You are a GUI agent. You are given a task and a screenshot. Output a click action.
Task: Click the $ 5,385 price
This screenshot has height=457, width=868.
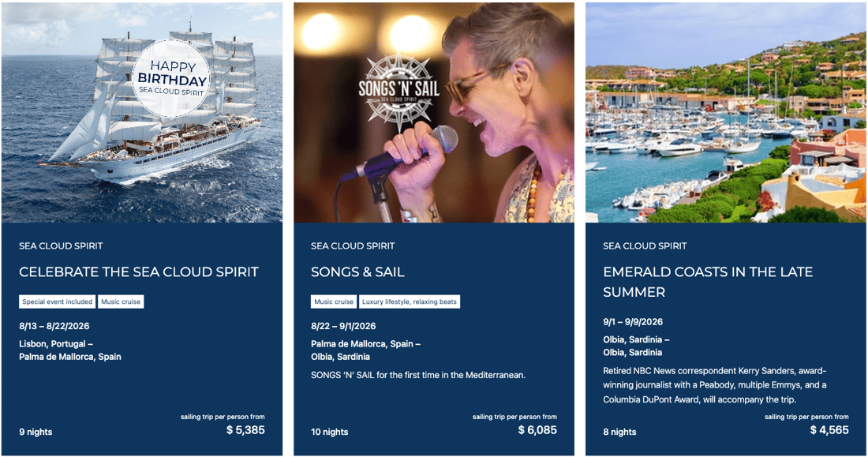click(x=245, y=430)
